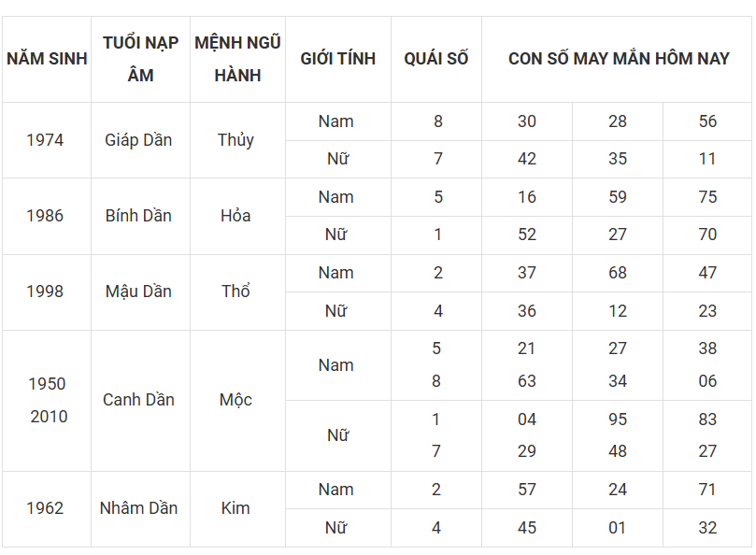Click the NĂM SINH column header
Screen dimensions: 756x555
[x=47, y=59]
